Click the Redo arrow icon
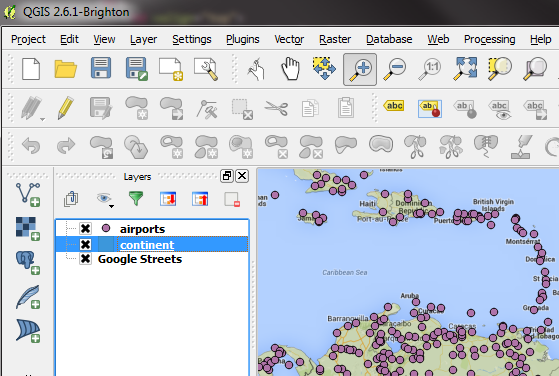The height and width of the screenshot is (376, 559). point(66,145)
